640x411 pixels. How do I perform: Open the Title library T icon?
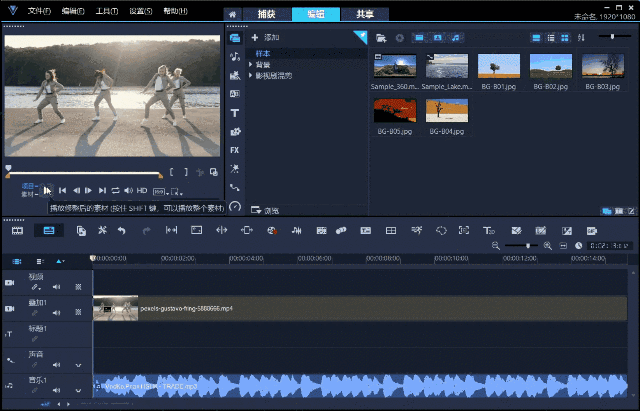tap(235, 113)
